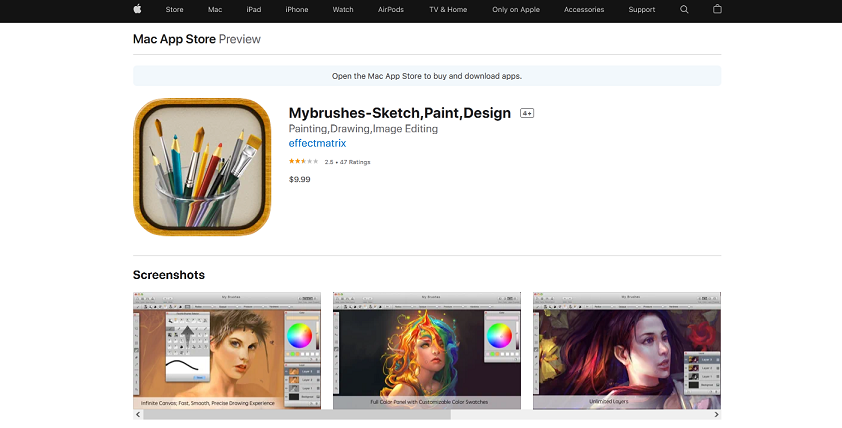
Task: Open the Store menu
Action: click(x=175, y=10)
